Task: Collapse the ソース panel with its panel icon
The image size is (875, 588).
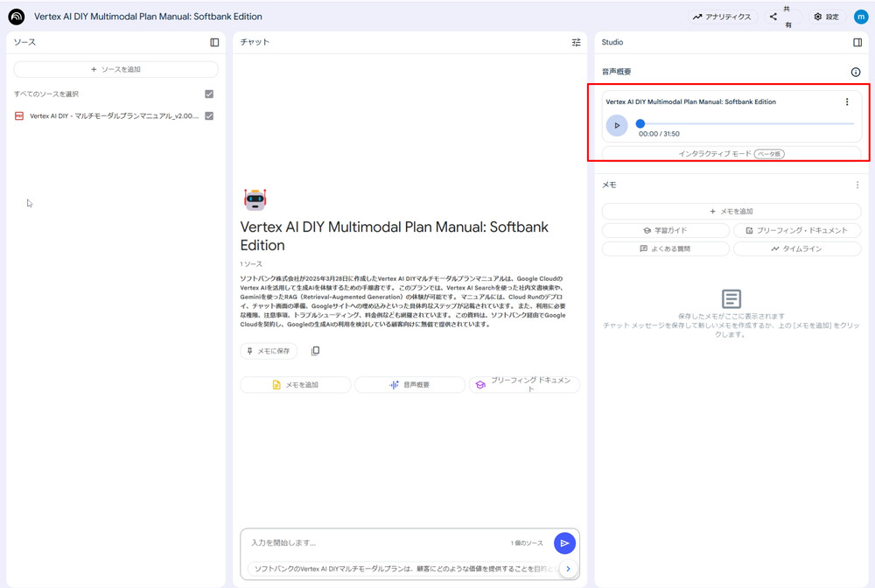Action: 213,41
